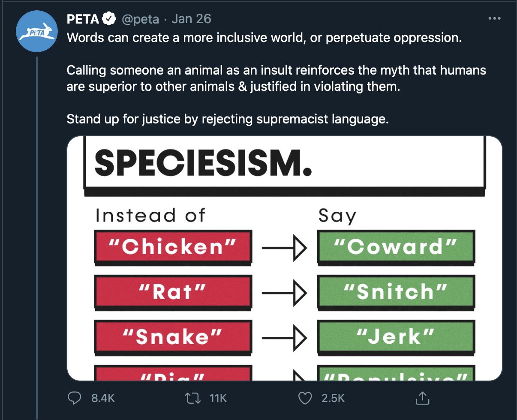Toggle the like state on the heart button
This screenshot has width=517, height=420.
[x=305, y=398]
